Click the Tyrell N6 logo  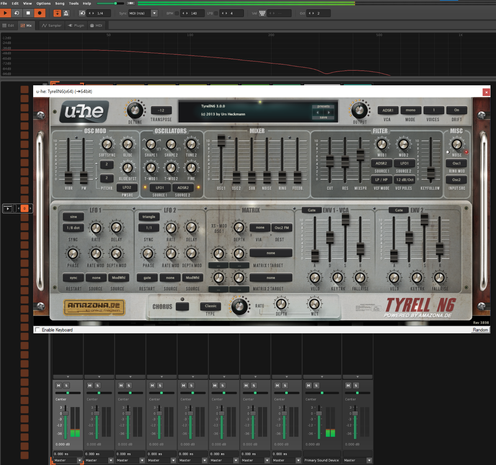[x=420, y=305]
